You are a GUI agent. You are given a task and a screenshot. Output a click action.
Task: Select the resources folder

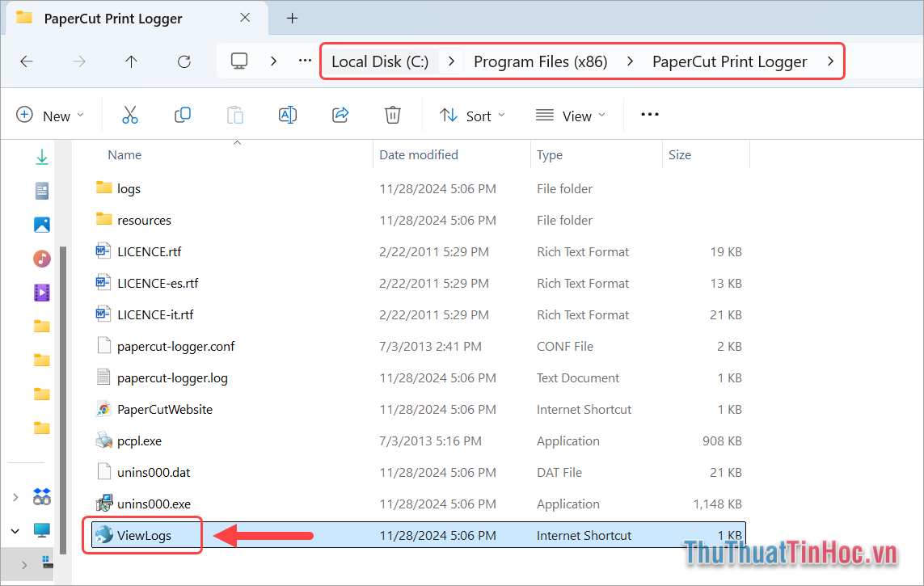click(144, 221)
